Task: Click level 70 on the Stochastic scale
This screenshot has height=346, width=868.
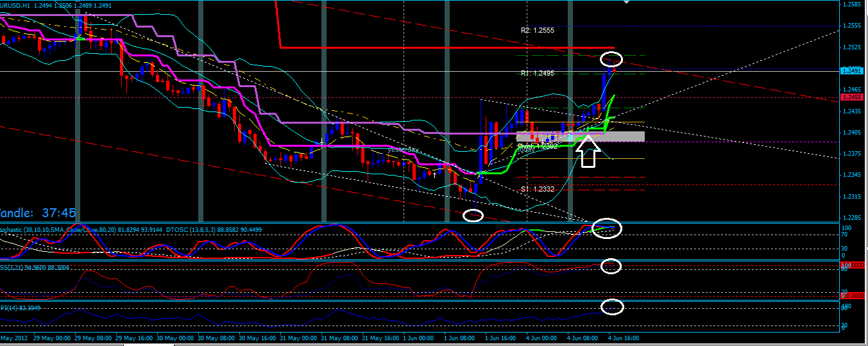Action: point(845,235)
